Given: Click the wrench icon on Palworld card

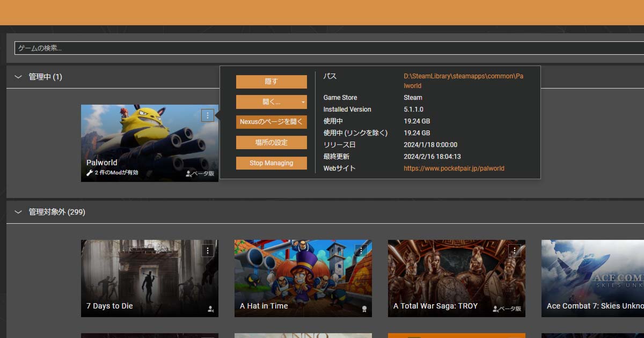Looking at the screenshot, I should tap(90, 173).
